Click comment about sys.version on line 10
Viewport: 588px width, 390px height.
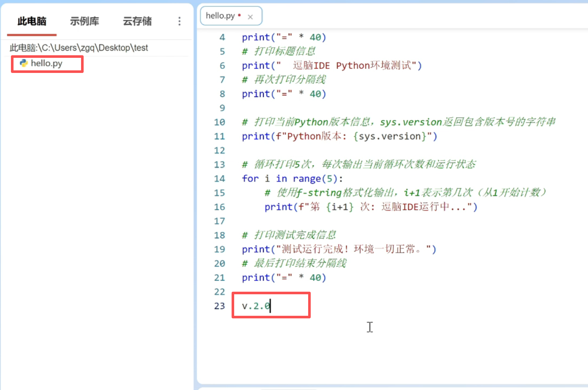(x=399, y=122)
